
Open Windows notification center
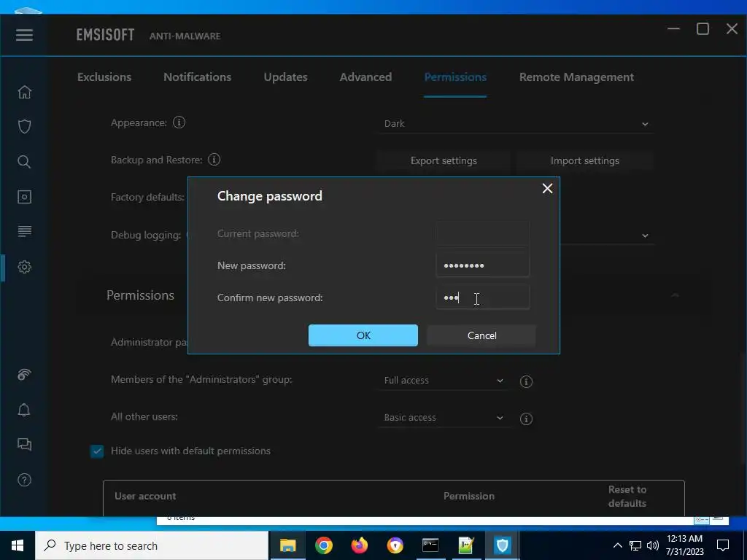(723, 545)
